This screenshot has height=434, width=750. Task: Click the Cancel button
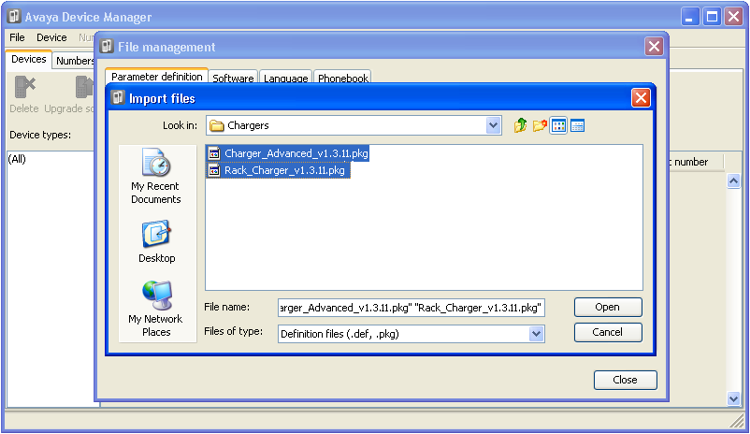608,332
